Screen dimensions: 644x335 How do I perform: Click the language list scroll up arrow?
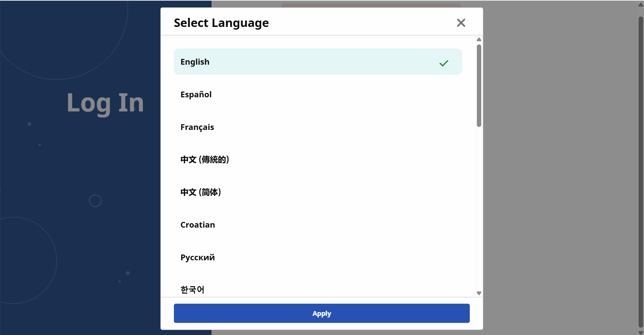pyautogui.click(x=479, y=40)
